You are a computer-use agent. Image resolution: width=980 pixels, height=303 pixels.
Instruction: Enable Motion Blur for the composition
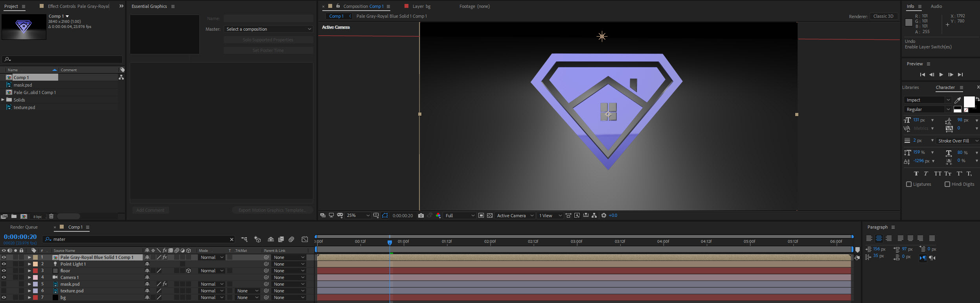pos(291,239)
